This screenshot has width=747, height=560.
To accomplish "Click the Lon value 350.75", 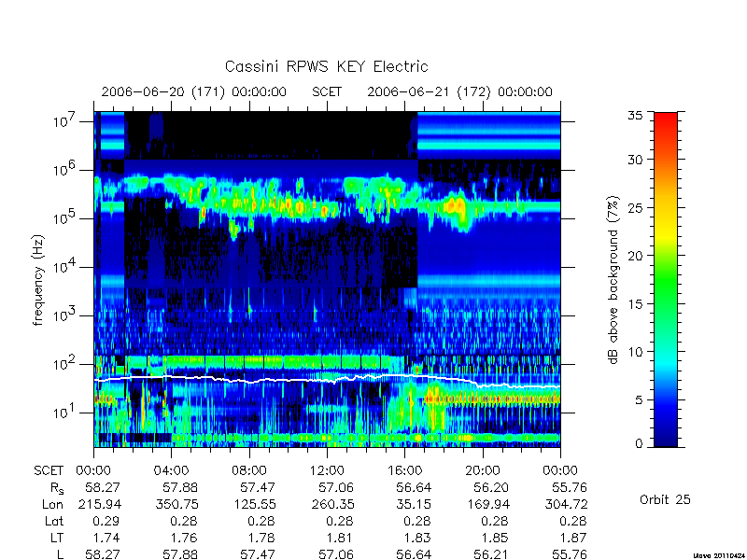I will [x=176, y=504].
